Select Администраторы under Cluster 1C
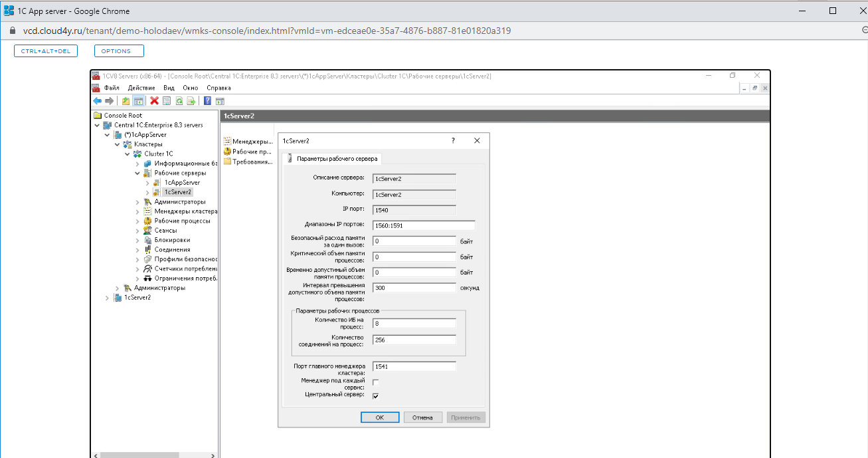The height and width of the screenshot is (458, 868). pyautogui.click(x=180, y=201)
